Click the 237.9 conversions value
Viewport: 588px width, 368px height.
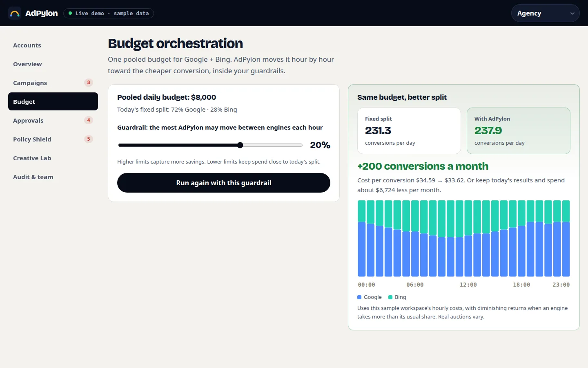[488, 130]
